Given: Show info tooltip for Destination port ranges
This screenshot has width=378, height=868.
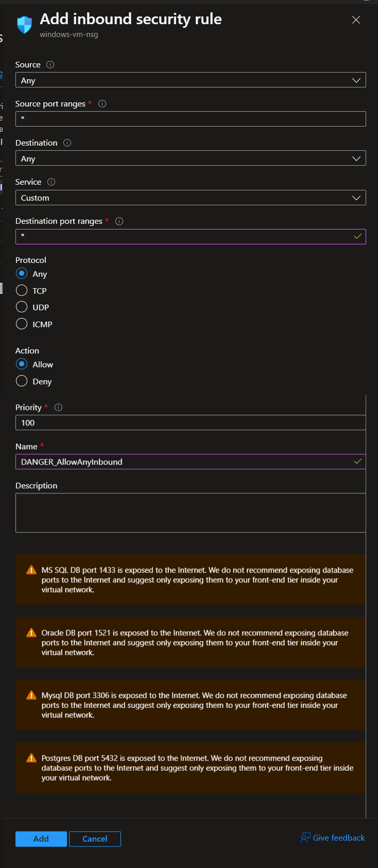Looking at the screenshot, I should pos(119,221).
